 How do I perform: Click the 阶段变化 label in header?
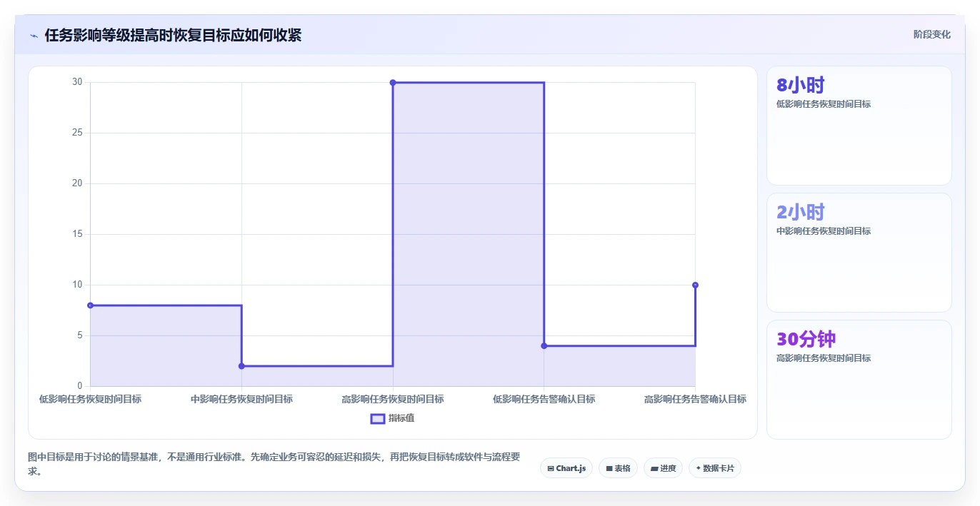(x=931, y=34)
